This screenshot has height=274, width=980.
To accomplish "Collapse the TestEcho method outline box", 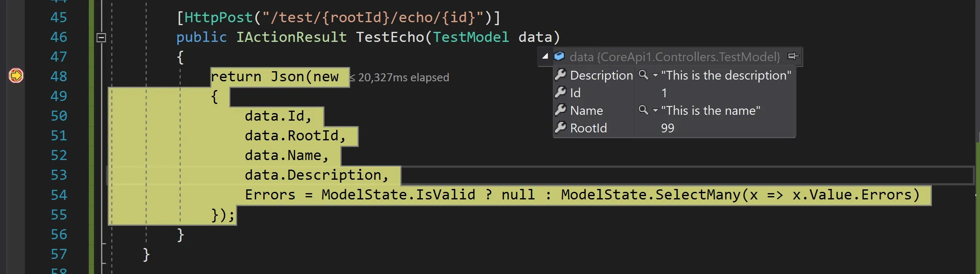I will click(101, 38).
